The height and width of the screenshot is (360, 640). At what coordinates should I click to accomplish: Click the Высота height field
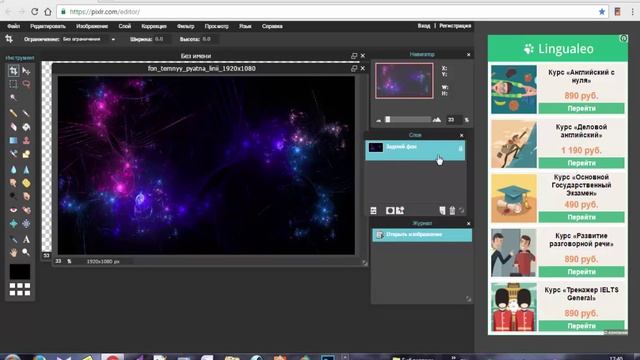pyautogui.click(x=208, y=39)
